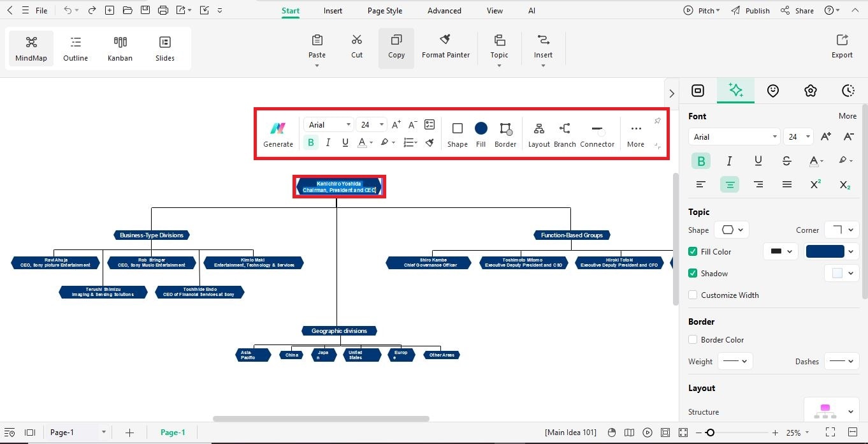Click the Redo arrow in the title bar
Screen dimensions: 868x444
pyautogui.click(x=92, y=10)
